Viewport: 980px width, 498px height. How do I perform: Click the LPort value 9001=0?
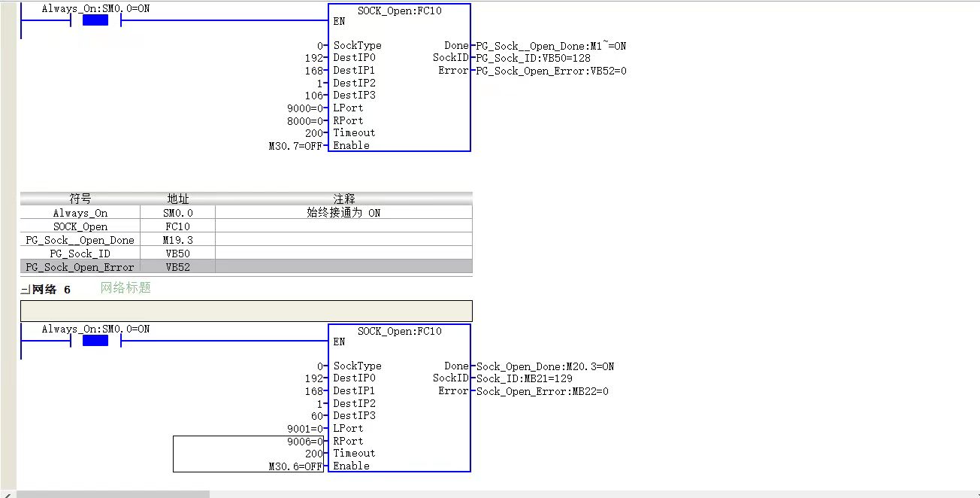coord(305,429)
